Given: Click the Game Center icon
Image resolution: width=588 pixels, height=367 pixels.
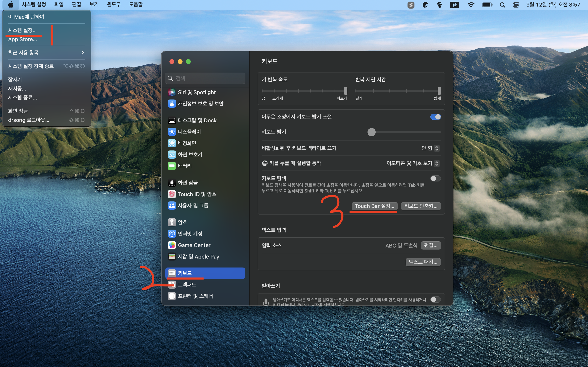Looking at the screenshot, I should [x=172, y=245].
